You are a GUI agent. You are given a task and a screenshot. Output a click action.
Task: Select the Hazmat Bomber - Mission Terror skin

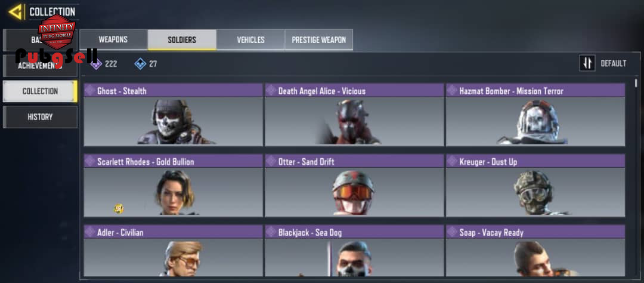(535, 115)
